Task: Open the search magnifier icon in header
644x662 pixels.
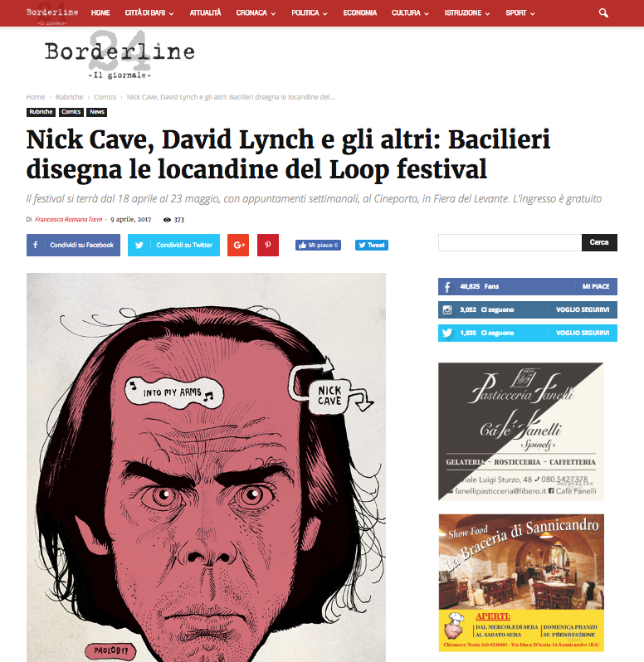Action: click(603, 13)
